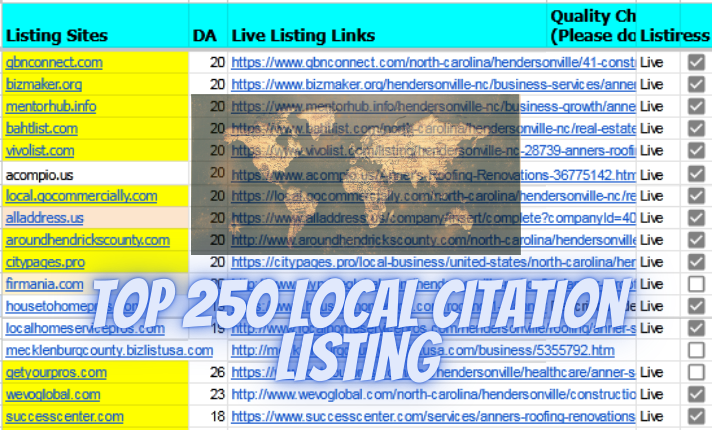Select the 'Listing Sites' column header cell
712x430 pixels.
tap(95, 25)
